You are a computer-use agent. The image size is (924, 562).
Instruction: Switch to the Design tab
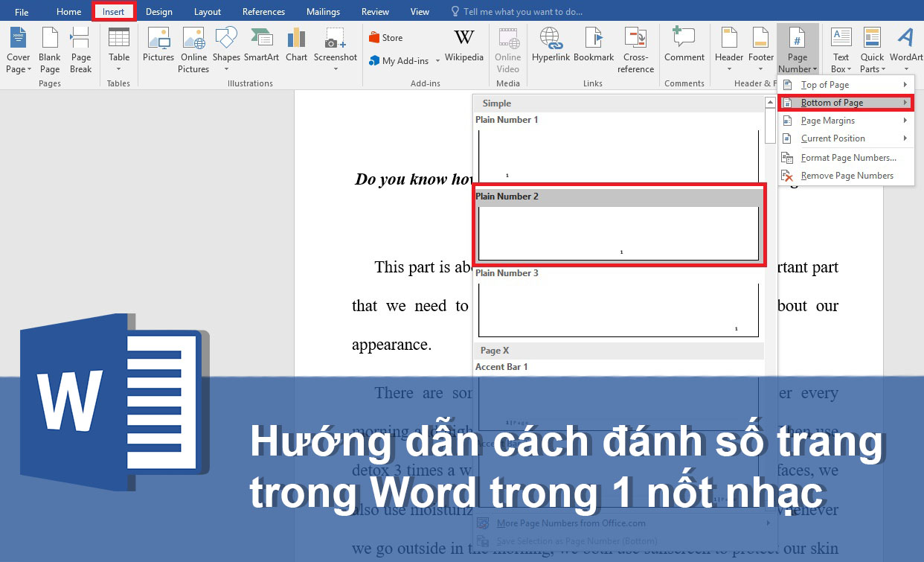[158, 12]
